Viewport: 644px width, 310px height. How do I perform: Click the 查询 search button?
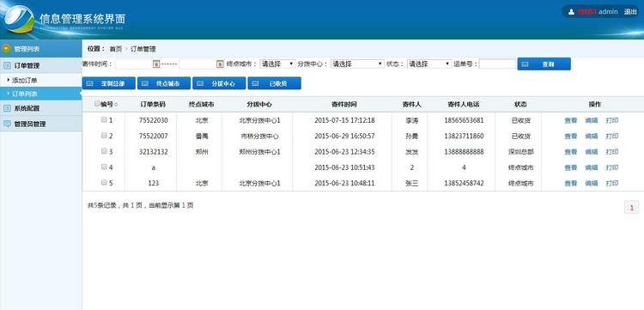coord(544,64)
